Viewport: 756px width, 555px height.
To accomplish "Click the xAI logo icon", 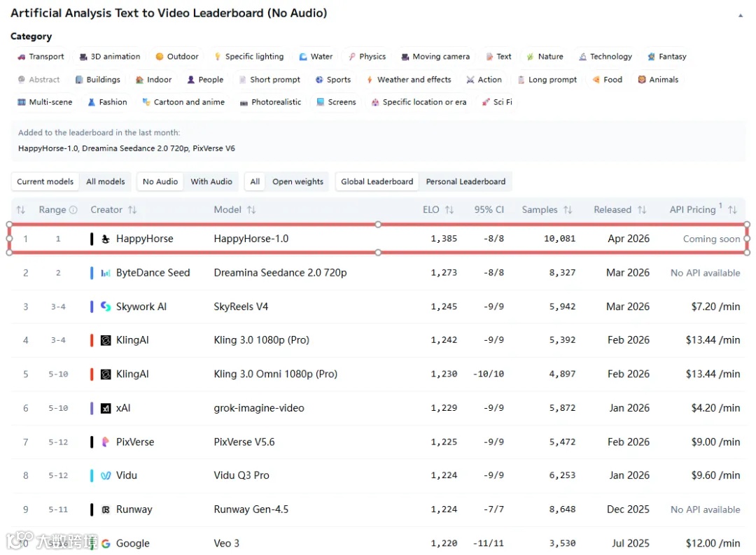I will [x=106, y=409].
